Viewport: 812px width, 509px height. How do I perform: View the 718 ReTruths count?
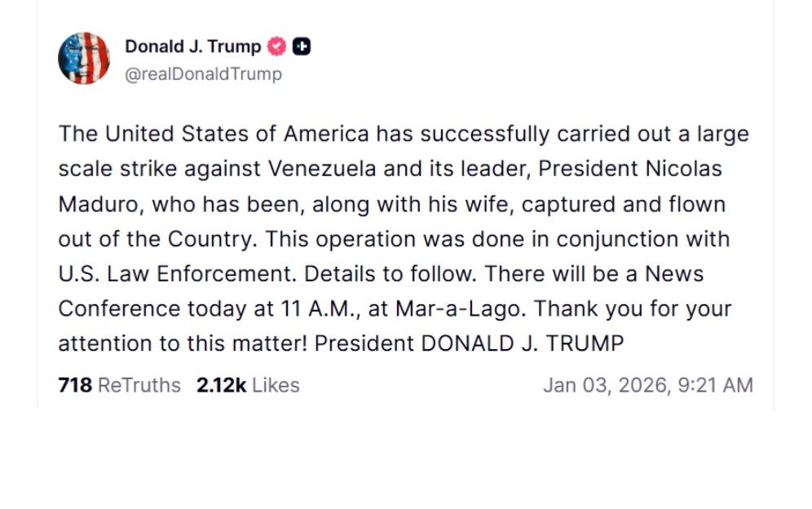point(75,385)
